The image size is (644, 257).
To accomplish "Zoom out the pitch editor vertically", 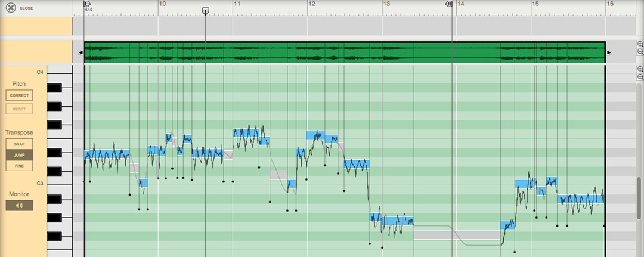I will (x=640, y=77).
